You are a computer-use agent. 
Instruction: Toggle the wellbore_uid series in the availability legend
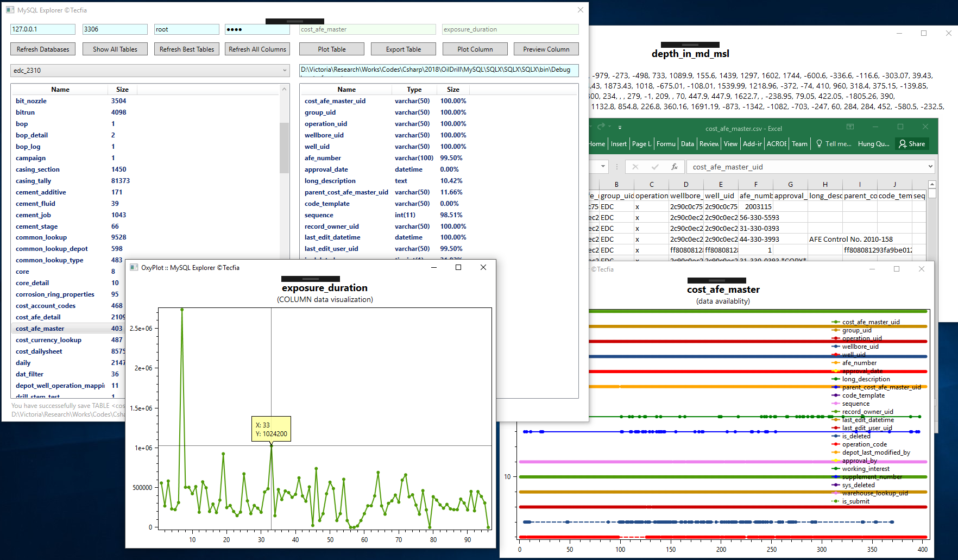coord(861,346)
